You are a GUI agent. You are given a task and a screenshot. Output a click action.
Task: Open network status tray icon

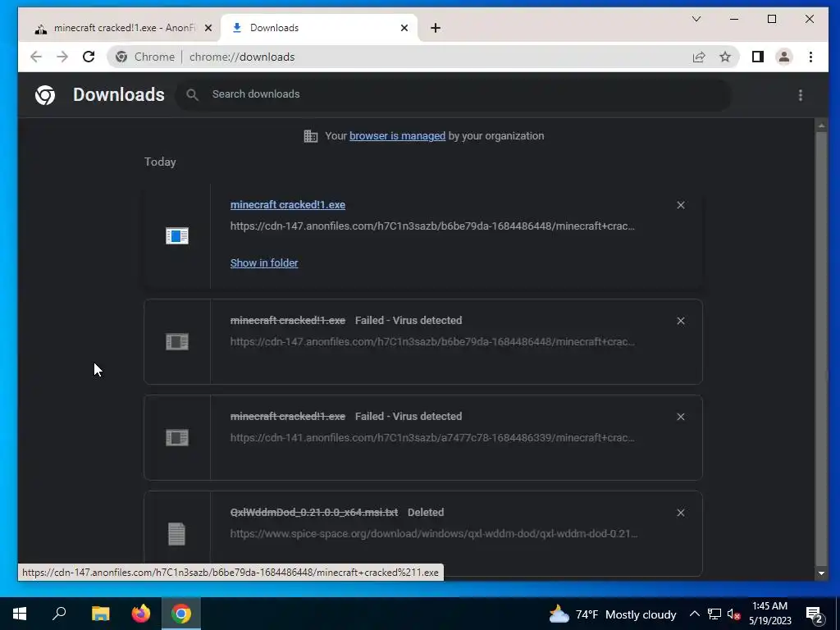click(x=714, y=614)
